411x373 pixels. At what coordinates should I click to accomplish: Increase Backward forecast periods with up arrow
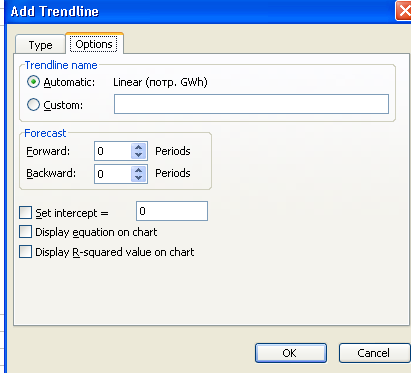click(x=139, y=170)
